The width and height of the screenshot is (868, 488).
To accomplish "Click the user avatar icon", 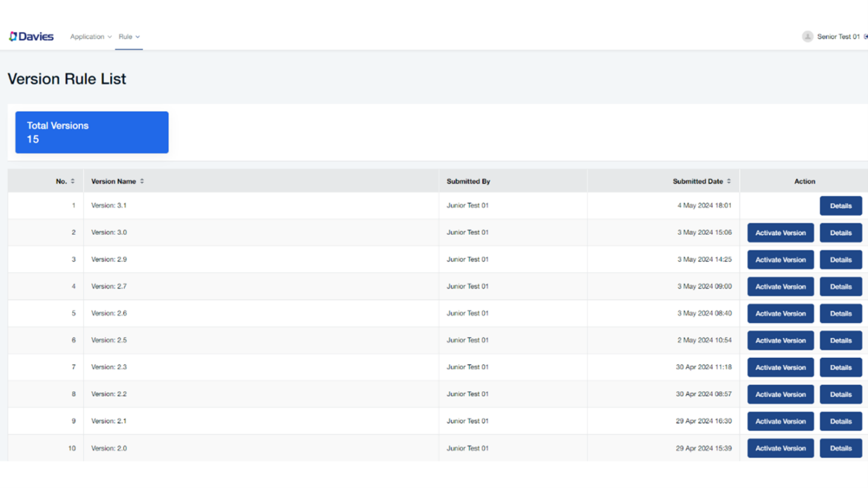I will [807, 37].
